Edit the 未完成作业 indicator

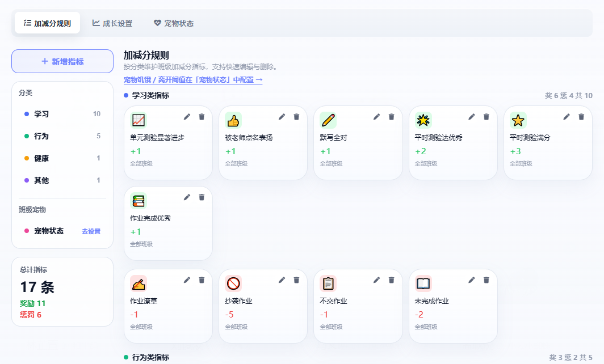point(472,280)
